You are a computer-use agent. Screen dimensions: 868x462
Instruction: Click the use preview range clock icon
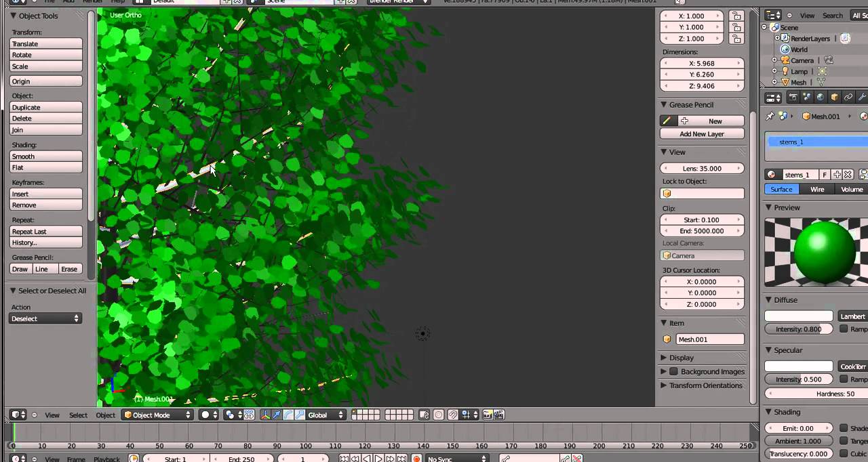point(134,459)
